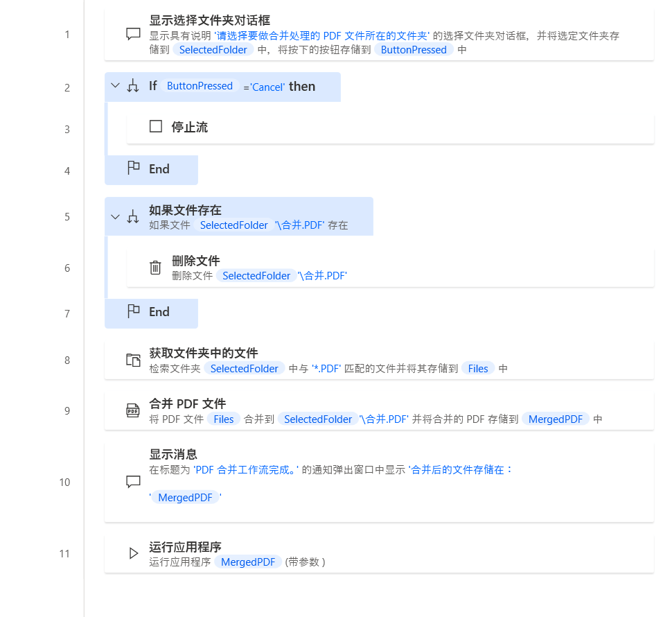Click the folder icon on the 获取文件夹中的文件 action

coord(133,360)
